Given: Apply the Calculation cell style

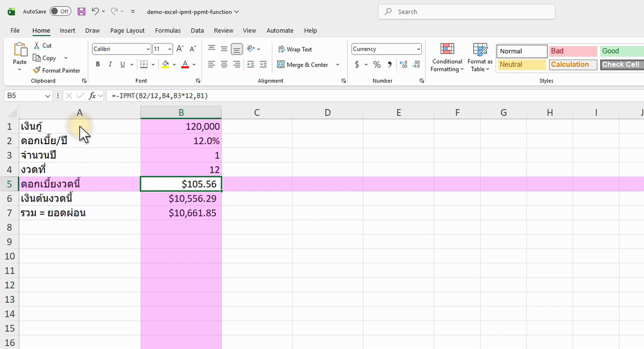Looking at the screenshot, I should [573, 64].
